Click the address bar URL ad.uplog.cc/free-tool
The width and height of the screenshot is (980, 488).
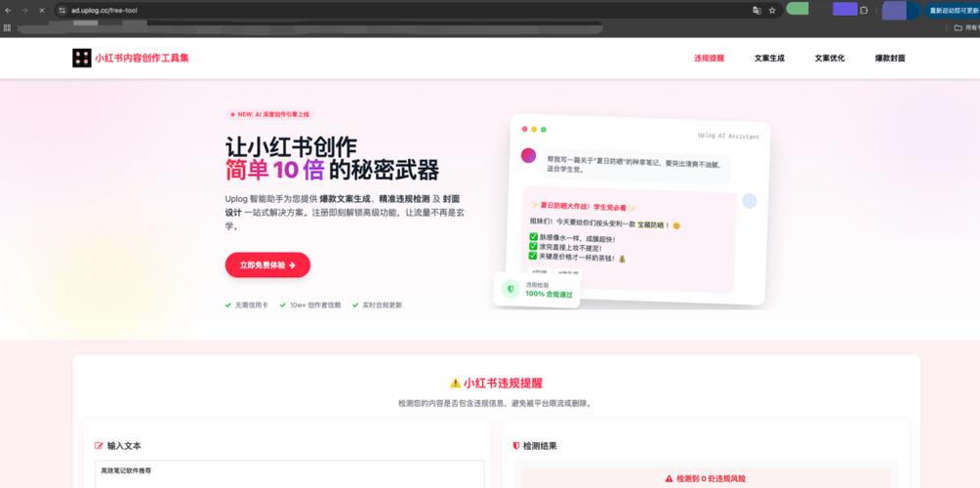[x=104, y=11]
